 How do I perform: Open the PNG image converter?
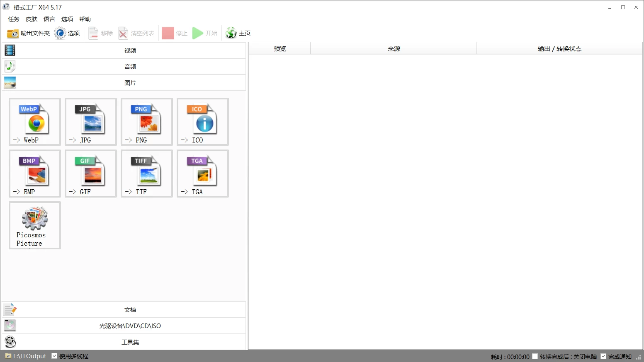coord(147,122)
